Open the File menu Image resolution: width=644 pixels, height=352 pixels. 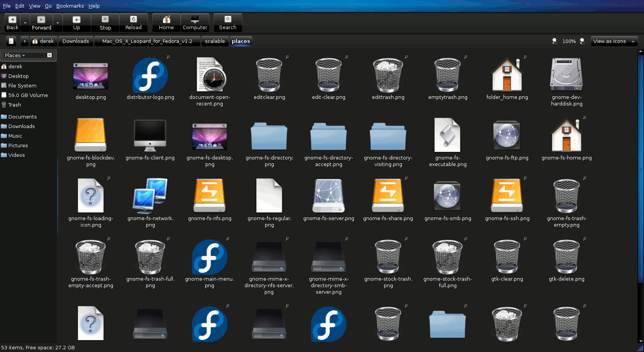click(7, 6)
